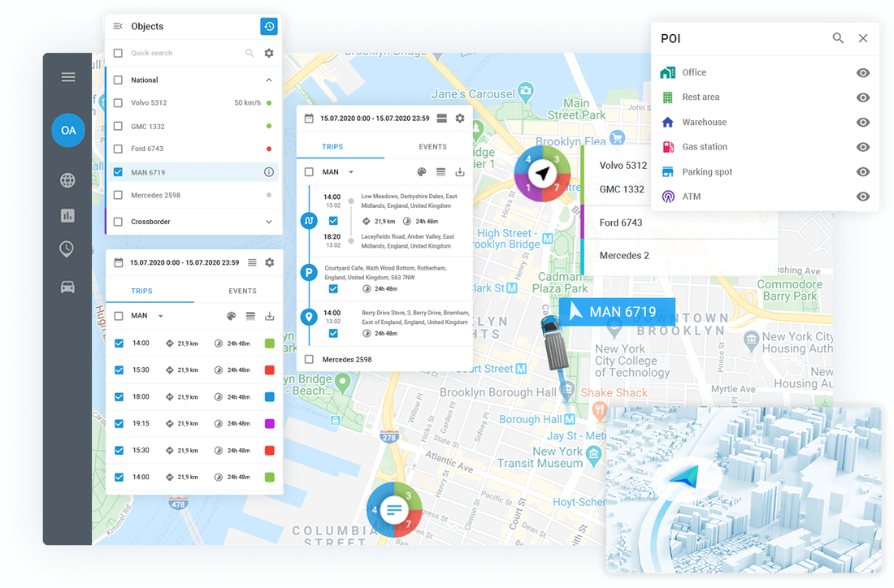The width and height of the screenshot is (894, 588).
Task: Uncheck the MAN 6719 checkbox
Action: 118,172
